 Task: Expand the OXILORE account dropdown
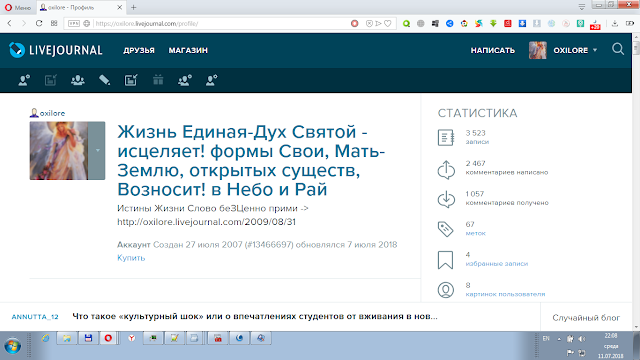575,50
